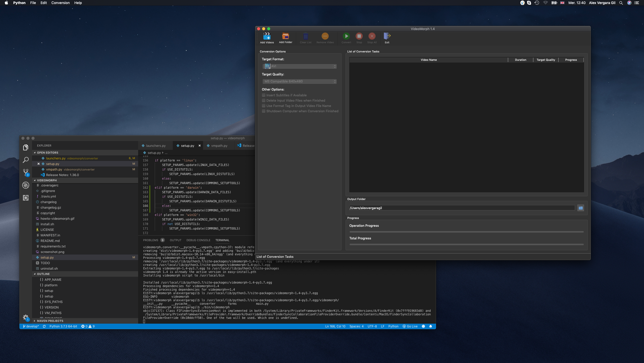The image size is (644, 363).
Task: Open the Search icon in the VS Code sidebar
Action: [26, 160]
